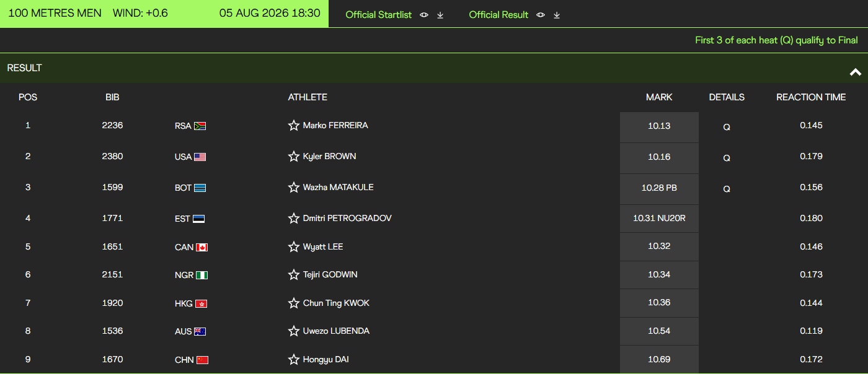Image resolution: width=868 pixels, height=374 pixels.
Task: Star Hongyu DAI
Action: 294,360
